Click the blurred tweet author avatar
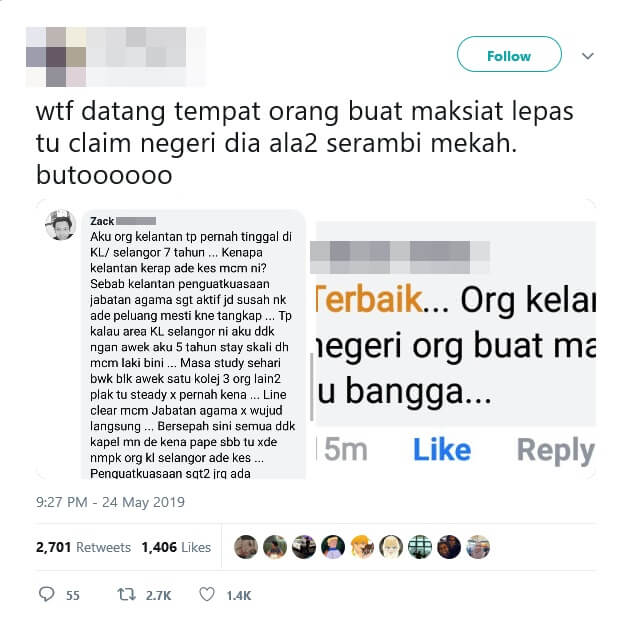 tap(56, 57)
